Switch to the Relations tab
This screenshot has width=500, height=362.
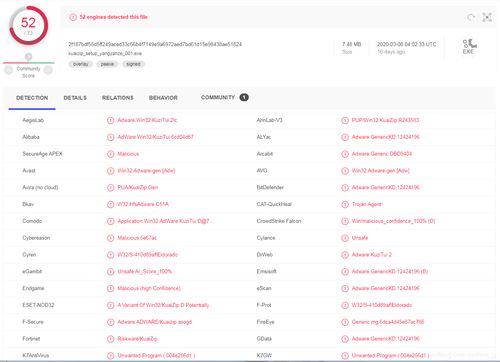118,98
